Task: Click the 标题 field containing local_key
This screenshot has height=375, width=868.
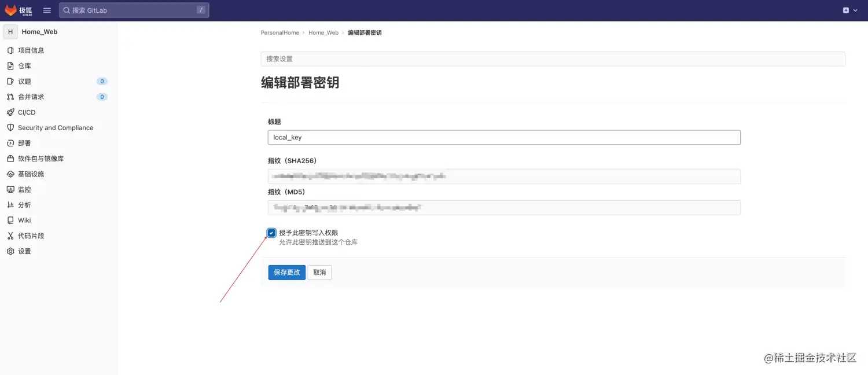Action: click(504, 137)
